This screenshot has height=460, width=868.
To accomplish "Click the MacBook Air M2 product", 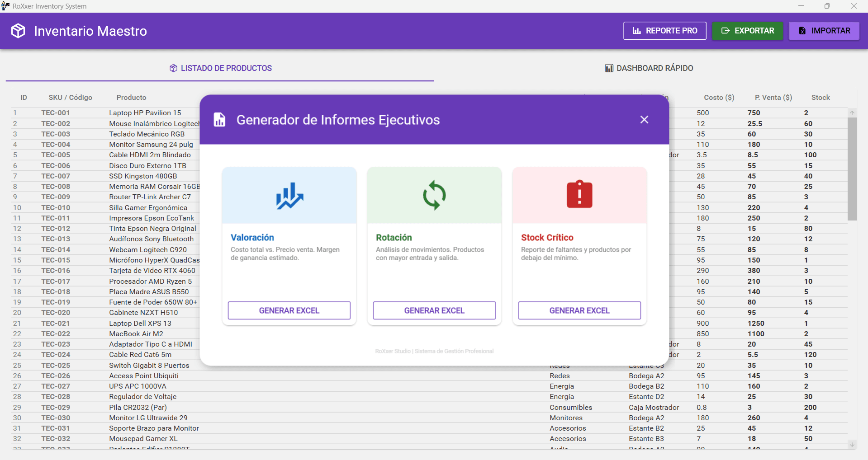I will coord(136,334).
